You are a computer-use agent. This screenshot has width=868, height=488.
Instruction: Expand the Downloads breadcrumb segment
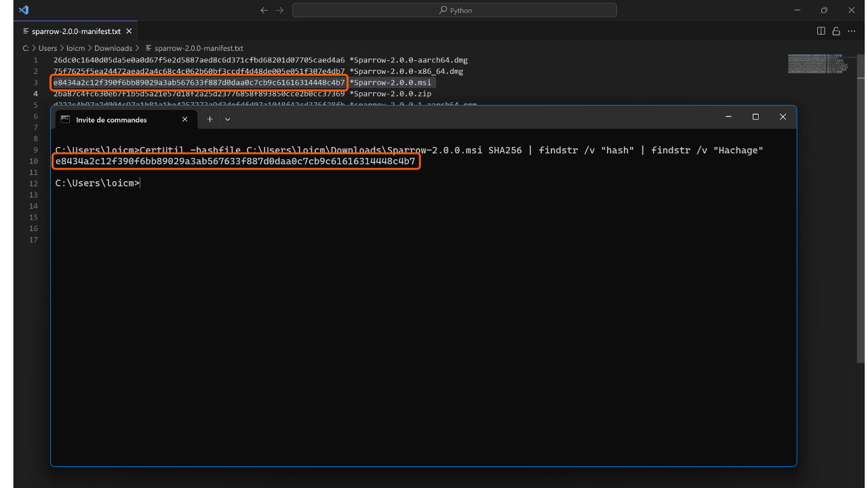(x=113, y=48)
